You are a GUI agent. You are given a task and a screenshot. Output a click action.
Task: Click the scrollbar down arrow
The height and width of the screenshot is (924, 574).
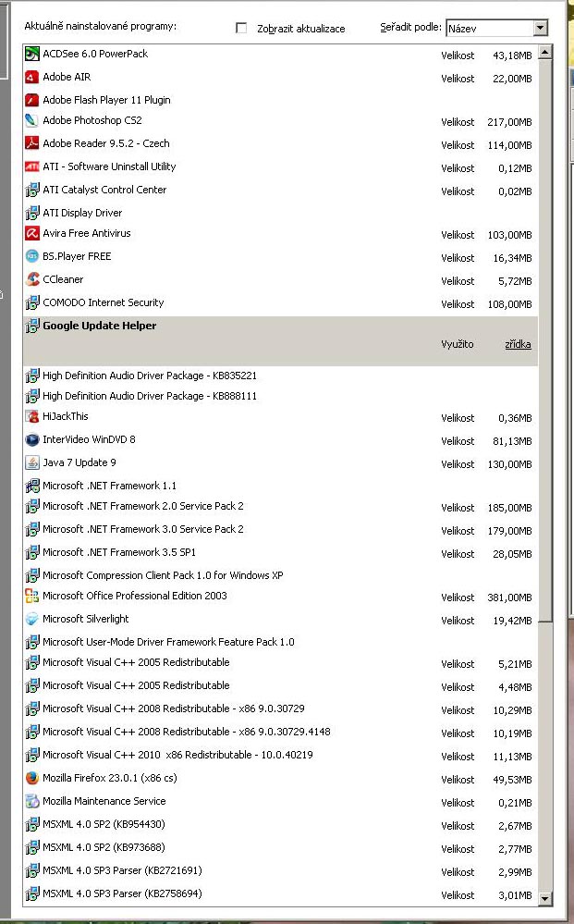(545, 898)
